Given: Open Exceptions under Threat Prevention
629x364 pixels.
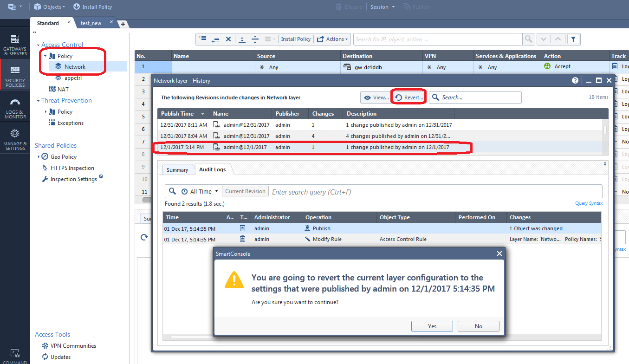Looking at the screenshot, I should pos(71,123).
